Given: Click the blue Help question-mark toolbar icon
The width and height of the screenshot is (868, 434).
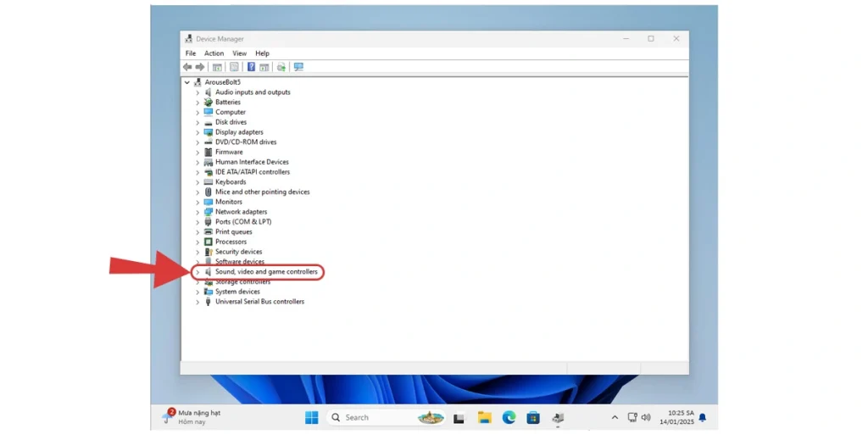Looking at the screenshot, I should [x=251, y=67].
